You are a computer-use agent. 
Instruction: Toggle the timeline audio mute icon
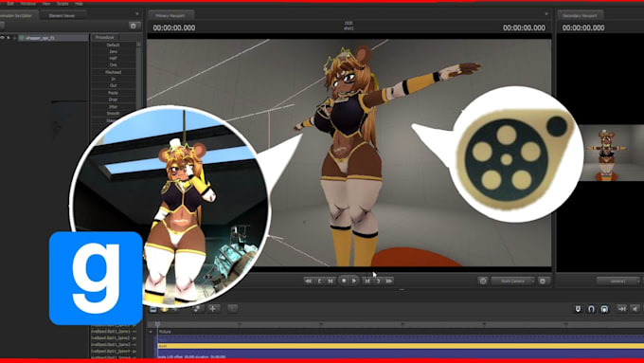(x=635, y=309)
